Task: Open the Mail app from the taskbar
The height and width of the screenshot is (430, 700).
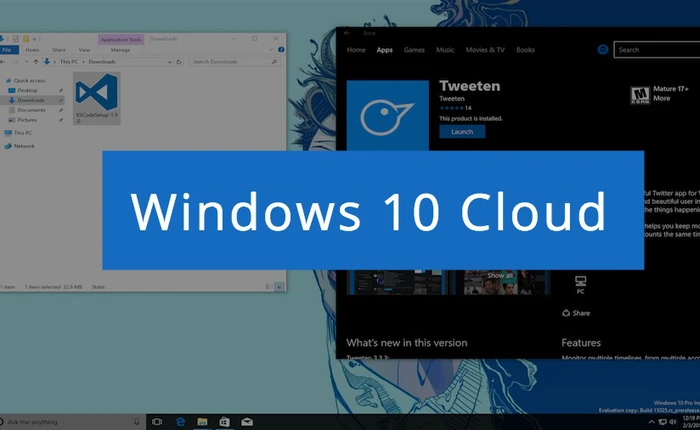Action: [247, 422]
